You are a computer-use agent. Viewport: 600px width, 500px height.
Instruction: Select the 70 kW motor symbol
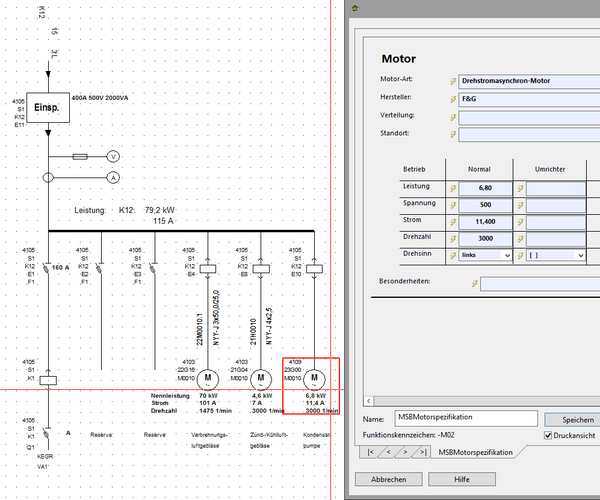click(209, 378)
